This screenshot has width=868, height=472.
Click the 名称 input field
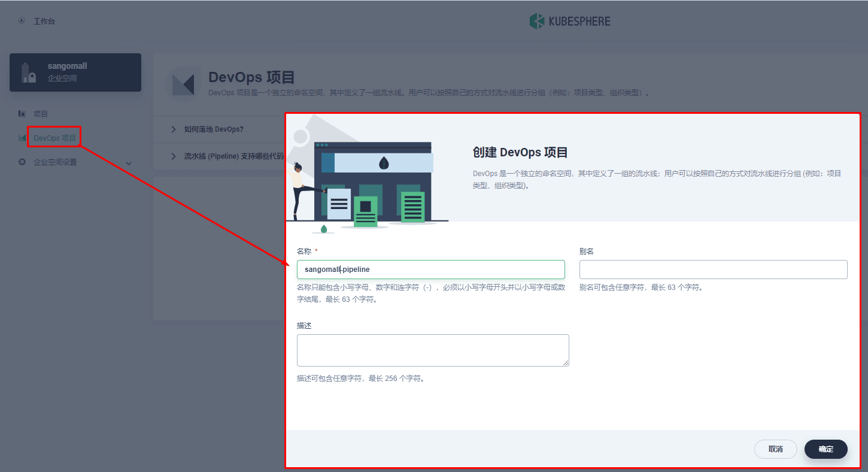[431, 270]
